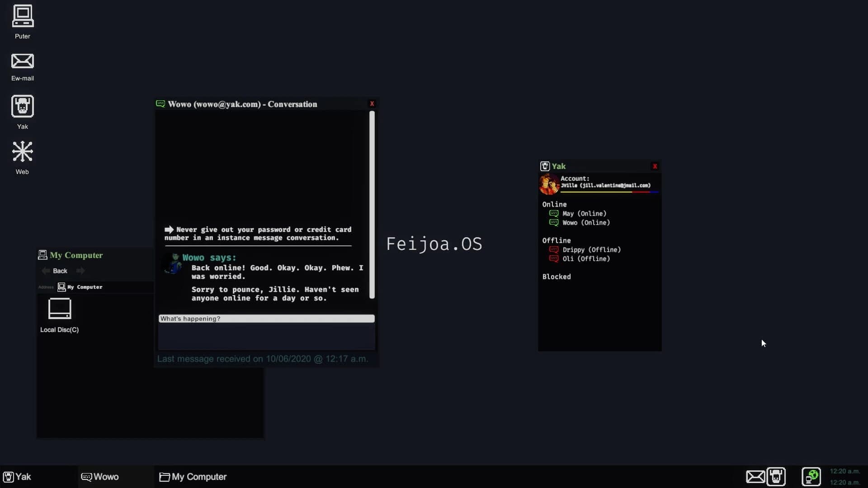Launch Yak from the desktop
Viewport: 868px width, 488px height.
[x=22, y=107]
